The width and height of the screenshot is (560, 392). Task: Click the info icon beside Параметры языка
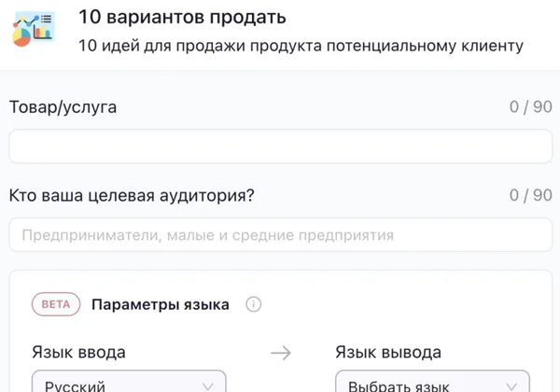(x=253, y=304)
